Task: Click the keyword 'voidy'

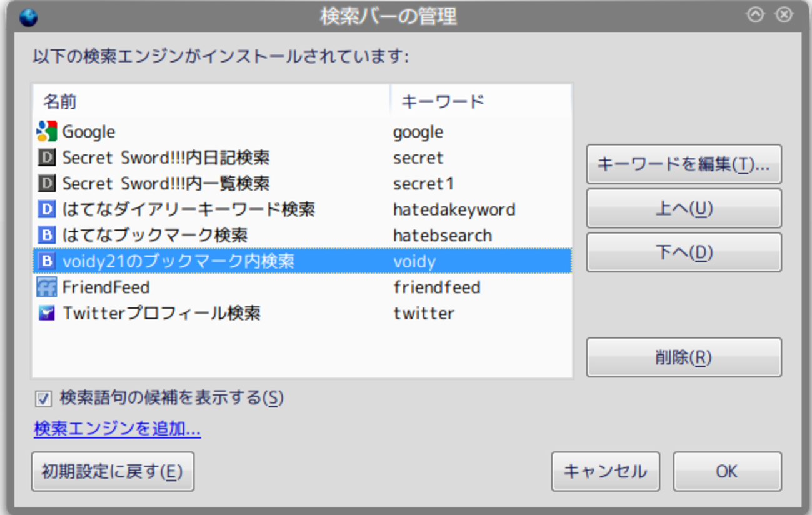Action: (414, 261)
